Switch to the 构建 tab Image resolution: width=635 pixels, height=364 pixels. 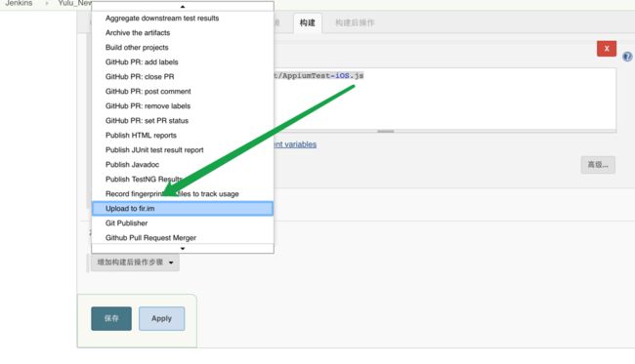click(308, 23)
